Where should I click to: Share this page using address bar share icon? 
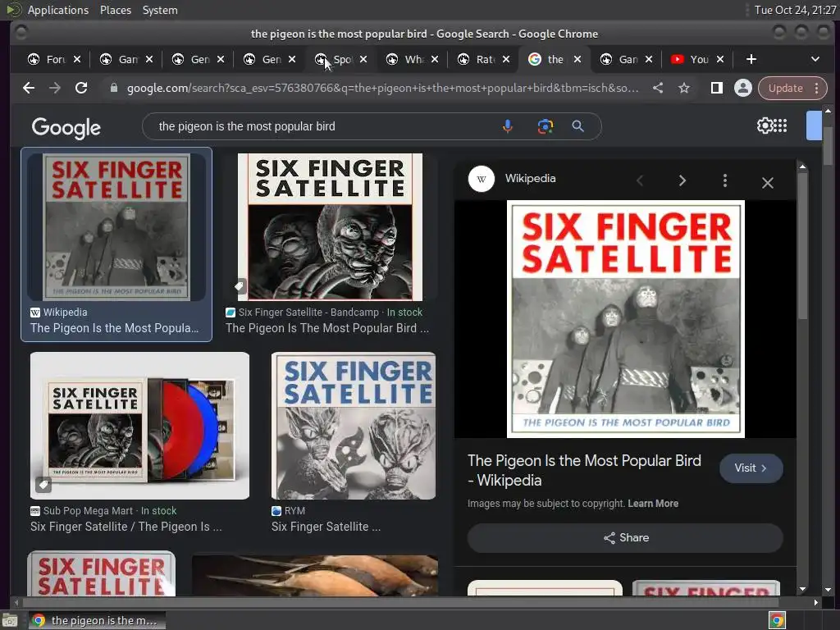coord(658,88)
